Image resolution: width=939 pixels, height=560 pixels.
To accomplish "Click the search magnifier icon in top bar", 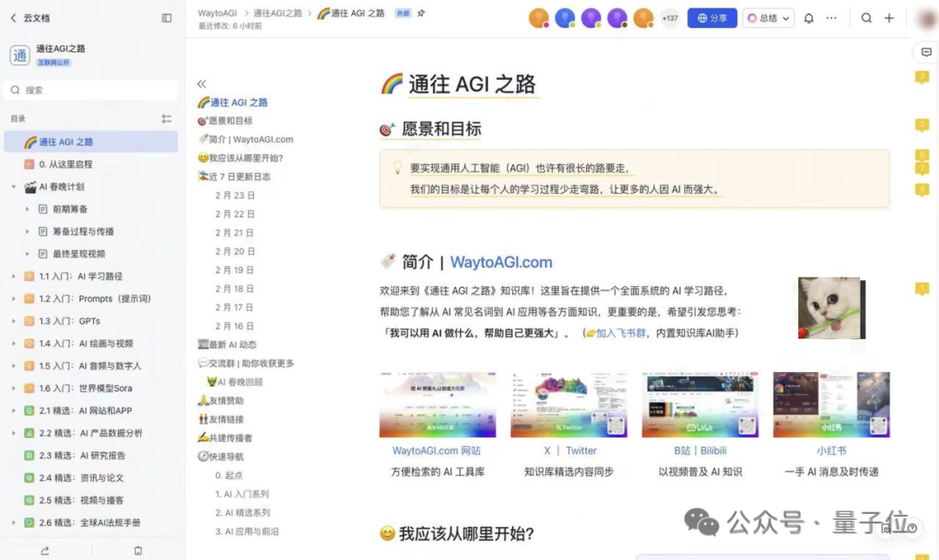I will 867,18.
